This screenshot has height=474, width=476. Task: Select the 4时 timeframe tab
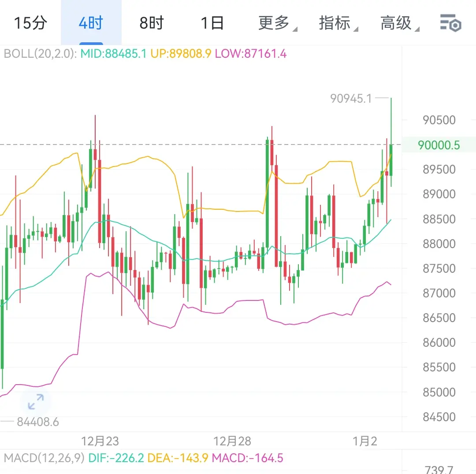pos(91,23)
